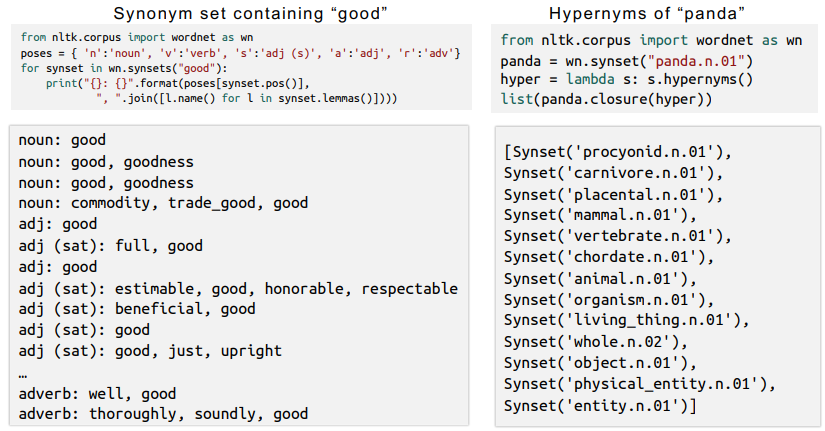Click the Synset('living_thing.n.01') entry
This screenshot has width=825, height=431.
(x=624, y=321)
